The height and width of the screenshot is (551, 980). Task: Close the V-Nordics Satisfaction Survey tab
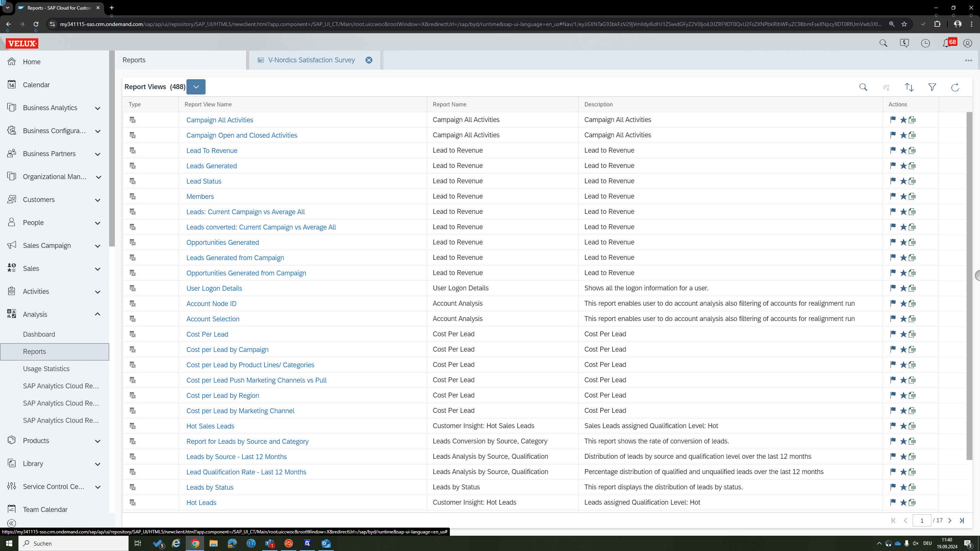pos(369,60)
